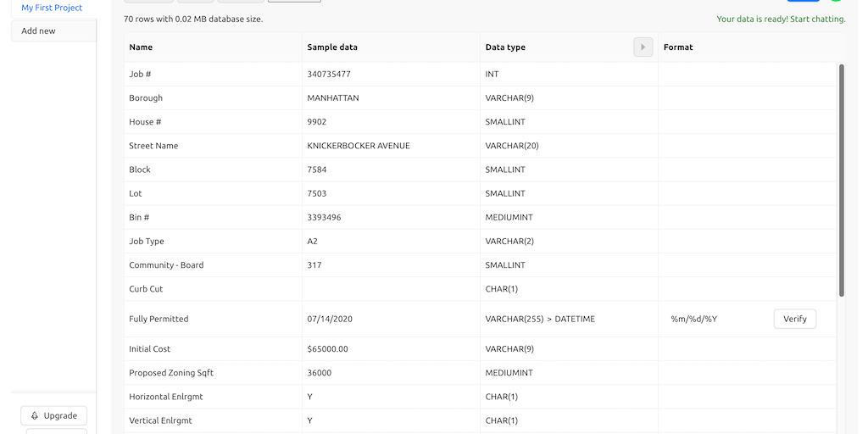868x434 pixels.
Task: Click the %m/%d/%Y format field
Action: (x=694, y=319)
